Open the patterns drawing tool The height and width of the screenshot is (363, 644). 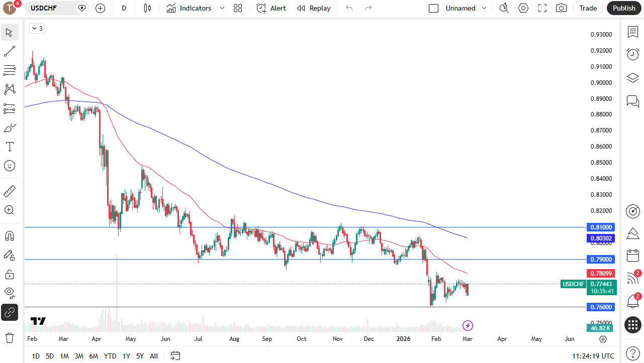click(x=9, y=89)
